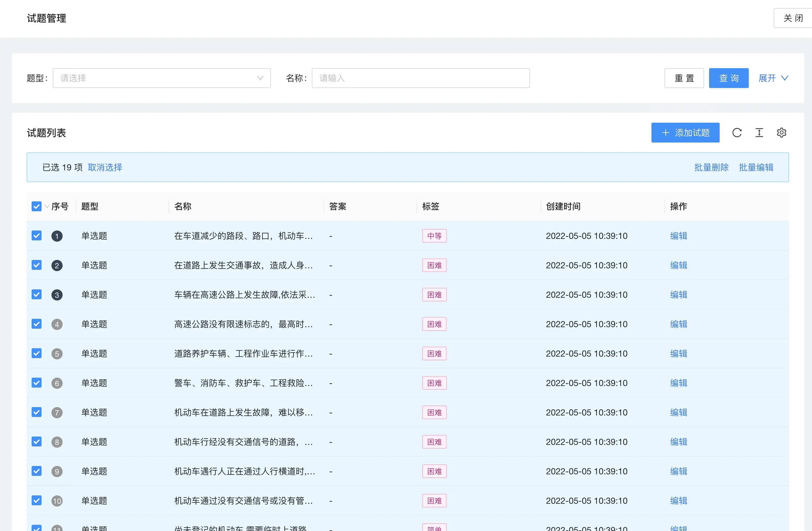812x531 pixels.
Task: Uncheck the checkbox on row 1
Action: pos(37,236)
